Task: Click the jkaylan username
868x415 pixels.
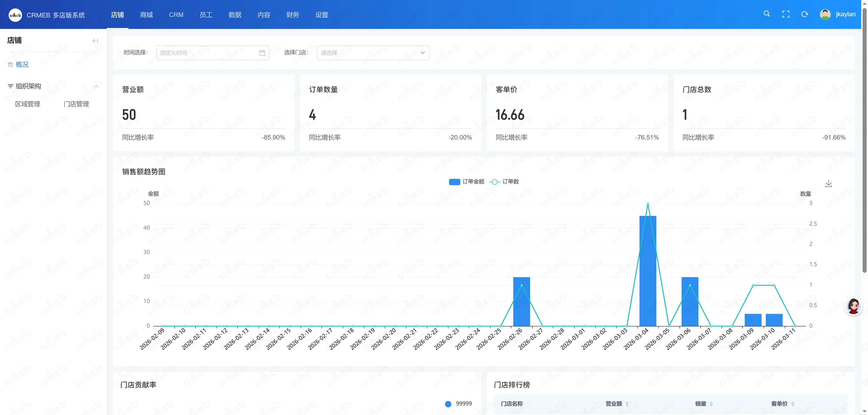Action: tap(845, 14)
